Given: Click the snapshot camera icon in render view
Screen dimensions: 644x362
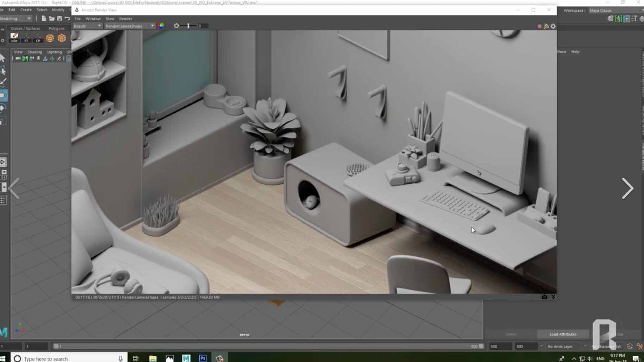Looking at the screenshot, I should pyautogui.click(x=544, y=297).
